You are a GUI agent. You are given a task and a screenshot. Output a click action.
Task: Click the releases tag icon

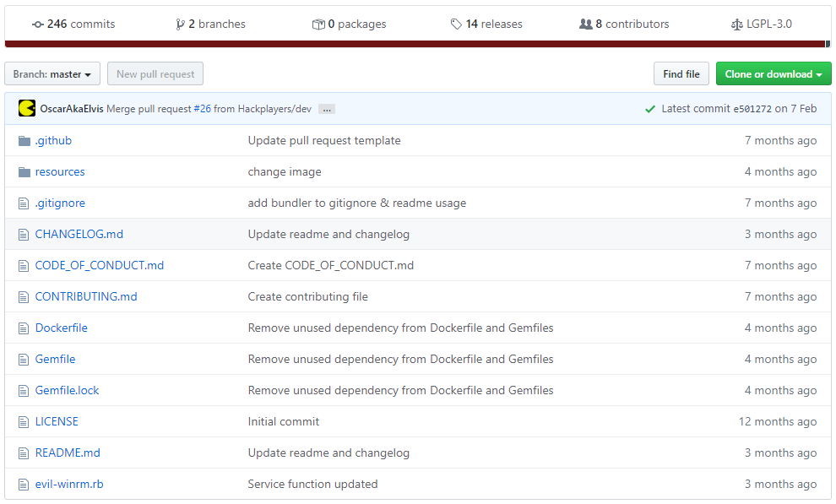456,24
